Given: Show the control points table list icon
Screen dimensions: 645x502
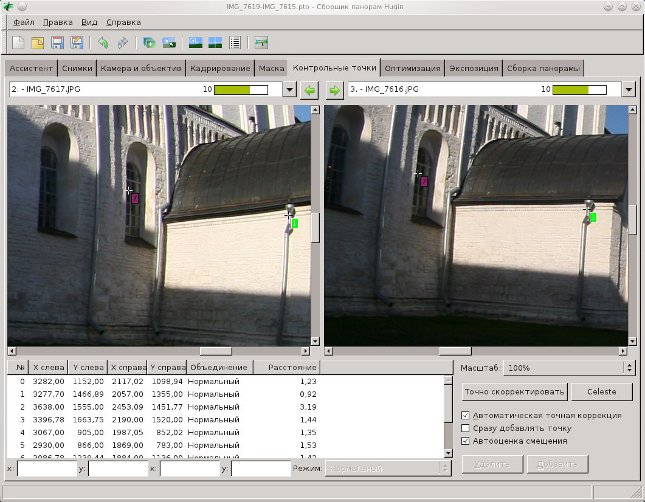Looking at the screenshot, I should click(x=235, y=42).
